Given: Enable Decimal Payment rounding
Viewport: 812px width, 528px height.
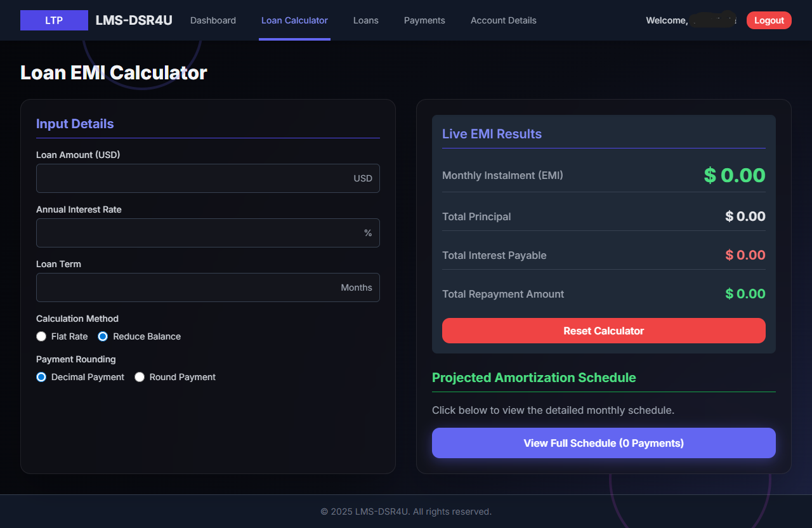Looking at the screenshot, I should point(41,376).
